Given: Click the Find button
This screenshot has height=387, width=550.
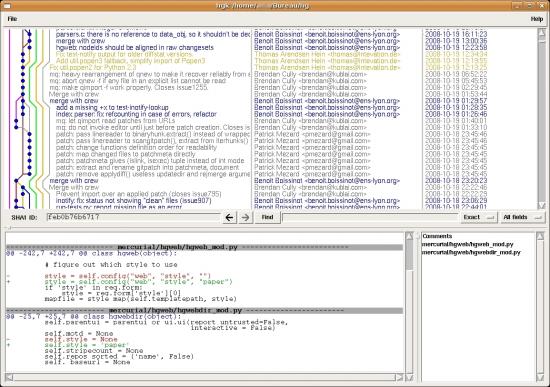Looking at the screenshot, I should 267,217.
